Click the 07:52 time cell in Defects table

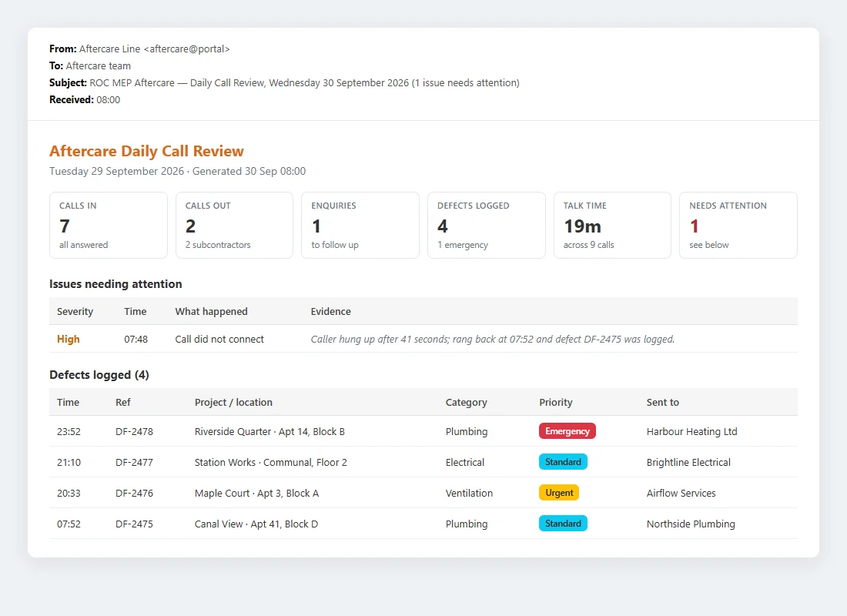pos(69,524)
